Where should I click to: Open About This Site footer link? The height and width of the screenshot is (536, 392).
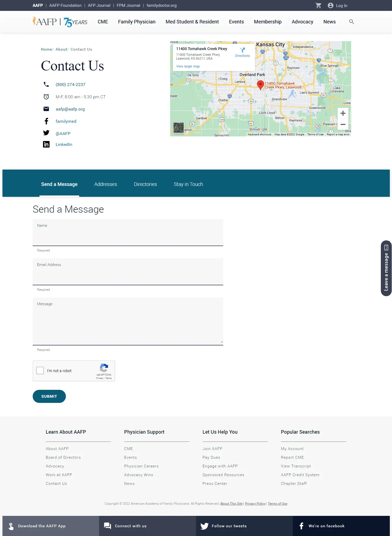(x=231, y=504)
